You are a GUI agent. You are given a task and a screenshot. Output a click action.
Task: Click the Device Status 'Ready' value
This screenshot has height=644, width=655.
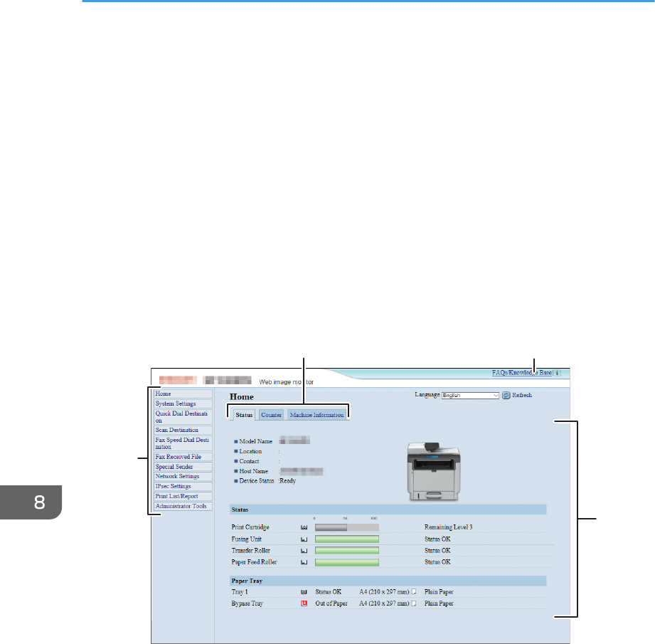[288, 481]
